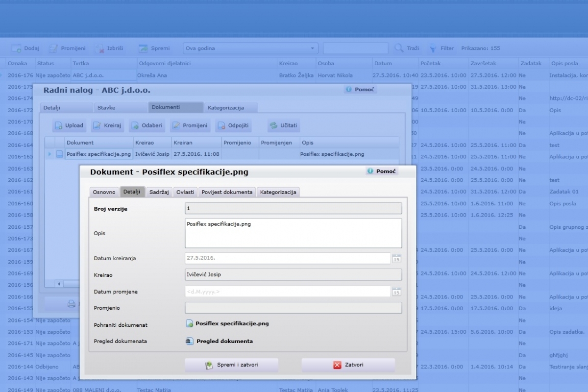Click Promijeni in main toolbar
Viewport: 588px width, 392px height.
[x=67, y=49]
